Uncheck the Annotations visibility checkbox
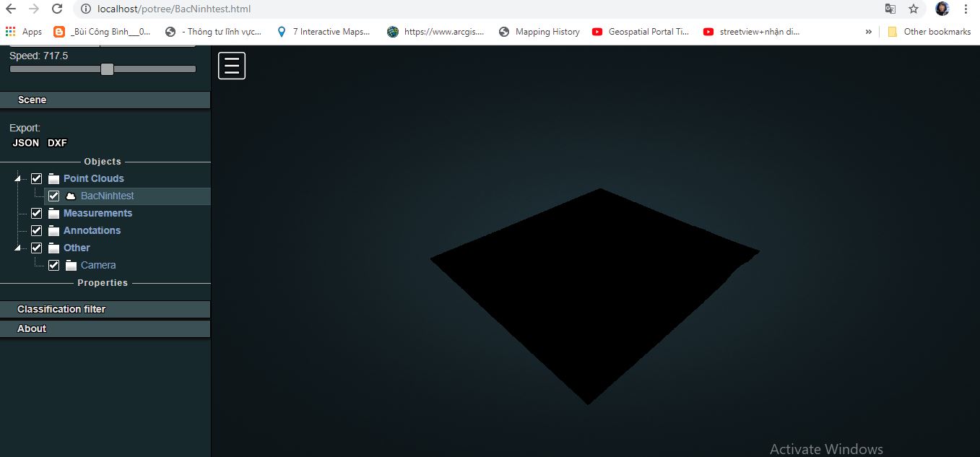 click(36, 230)
